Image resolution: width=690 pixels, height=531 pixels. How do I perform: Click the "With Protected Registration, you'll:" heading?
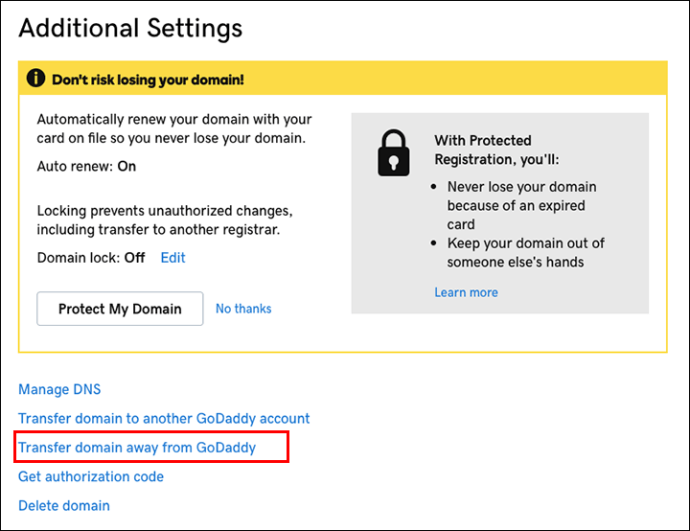click(x=497, y=150)
